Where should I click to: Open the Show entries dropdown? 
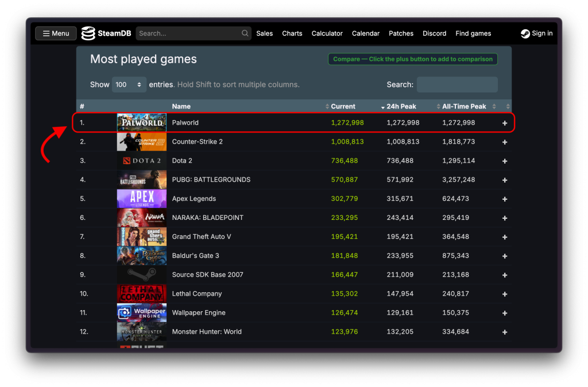pyautogui.click(x=129, y=85)
